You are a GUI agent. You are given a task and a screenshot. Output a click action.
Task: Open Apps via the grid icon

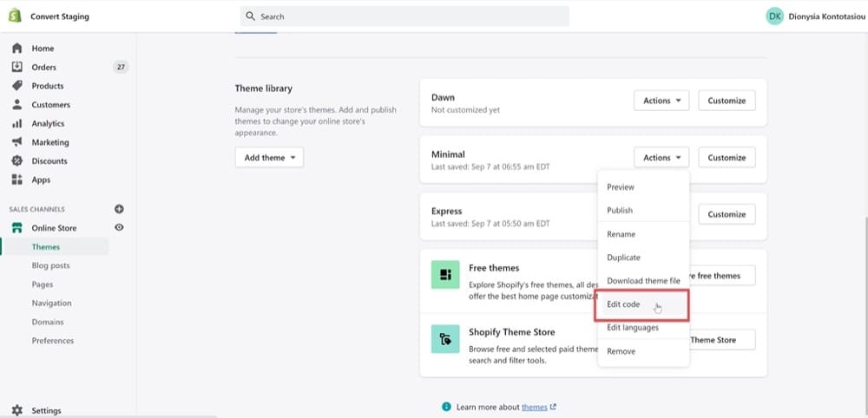pos(16,180)
